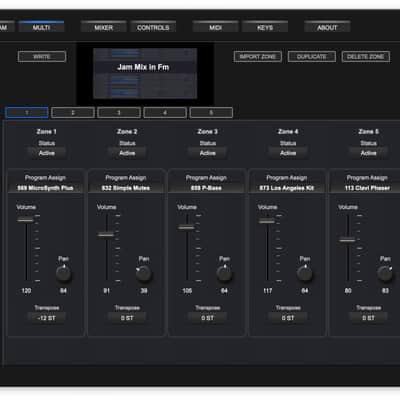Open Zone 3 program P-Bass

pos(206,188)
